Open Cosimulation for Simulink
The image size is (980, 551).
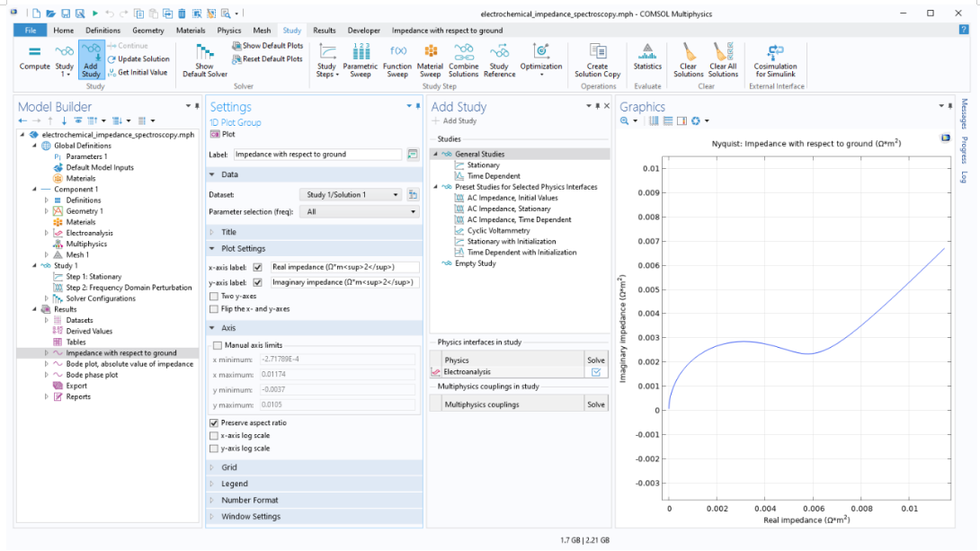(x=775, y=60)
